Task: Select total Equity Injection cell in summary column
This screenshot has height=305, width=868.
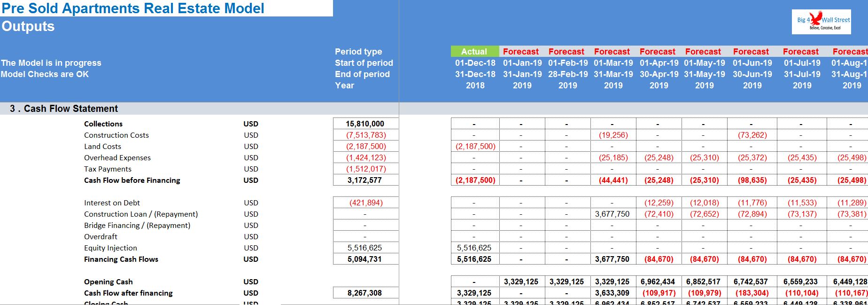Action: pos(365,248)
